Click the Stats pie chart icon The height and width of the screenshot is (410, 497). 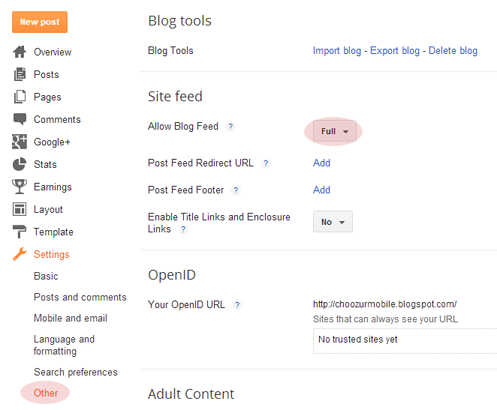(x=19, y=164)
